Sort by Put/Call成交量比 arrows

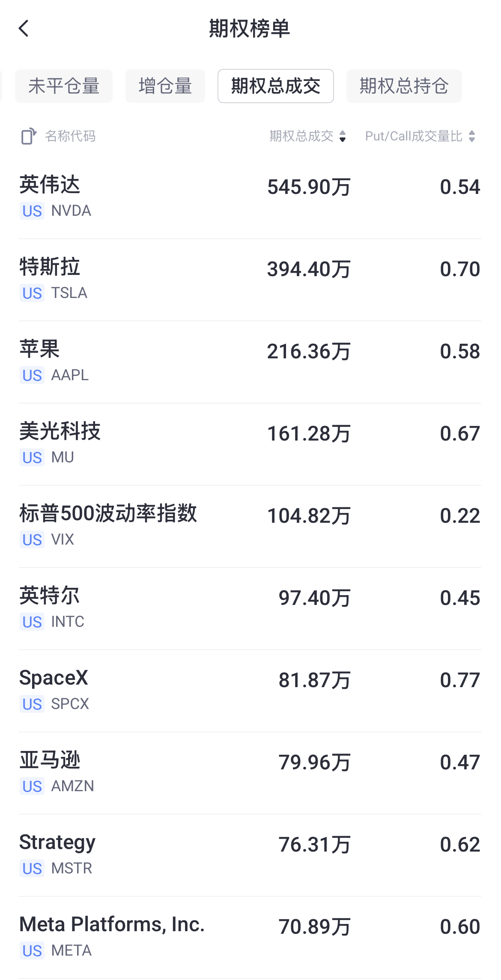pos(472,136)
